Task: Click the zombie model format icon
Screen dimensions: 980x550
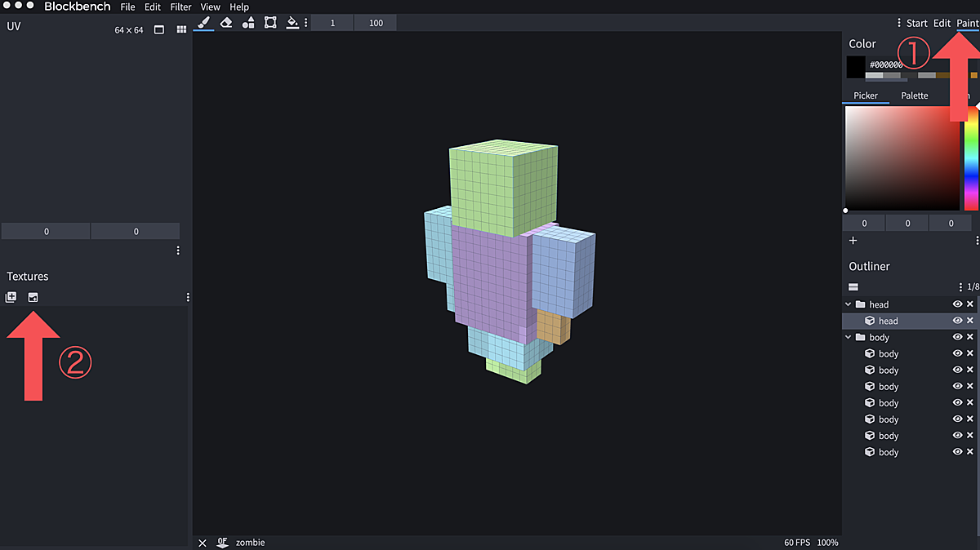Action: pos(222,543)
